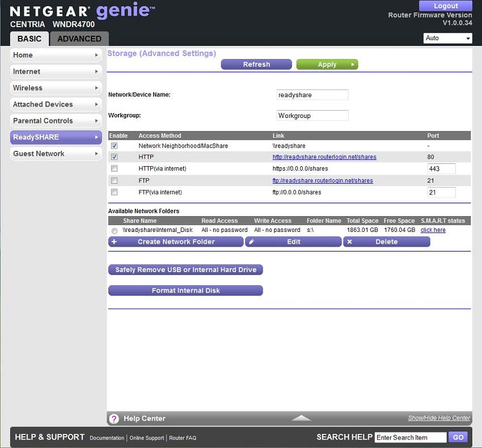
Task: Expand the Internet menu arrow
Action: pyautogui.click(x=96, y=71)
